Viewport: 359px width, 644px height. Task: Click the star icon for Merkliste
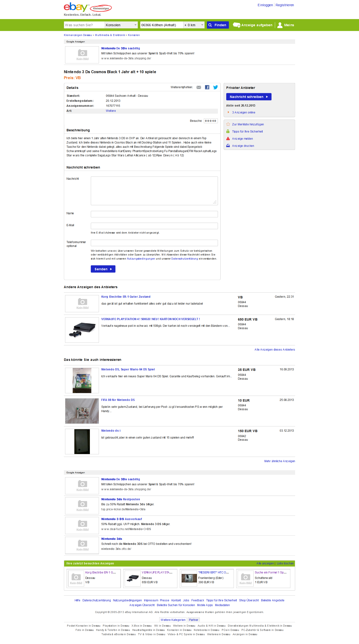pos(228,124)
